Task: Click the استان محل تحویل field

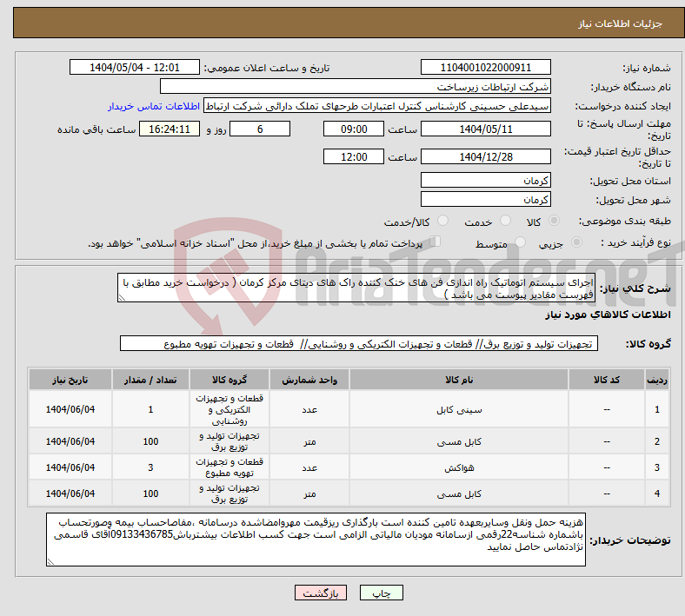Action: [486, 180]
